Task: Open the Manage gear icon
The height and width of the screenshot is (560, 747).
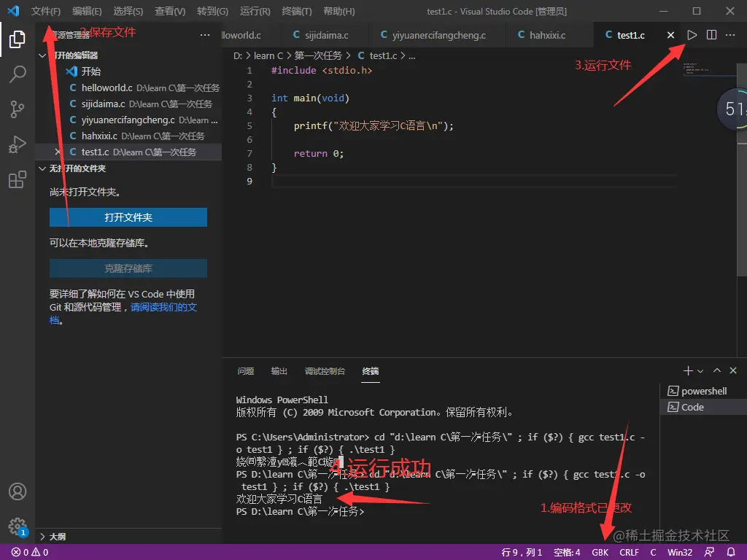Action: point(18,526)
